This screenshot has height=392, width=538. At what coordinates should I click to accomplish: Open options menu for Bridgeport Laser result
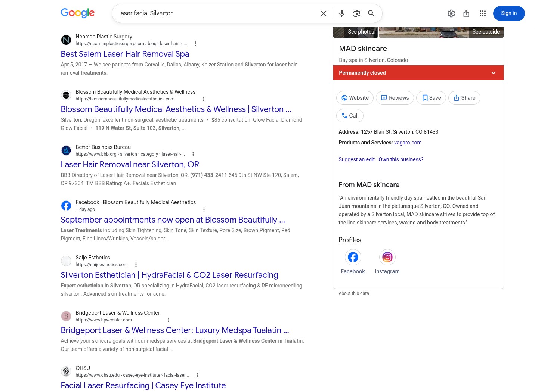168,320
